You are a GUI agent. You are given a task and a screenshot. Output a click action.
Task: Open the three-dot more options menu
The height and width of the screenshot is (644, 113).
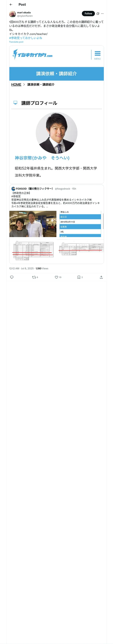(x=102, y=14)
